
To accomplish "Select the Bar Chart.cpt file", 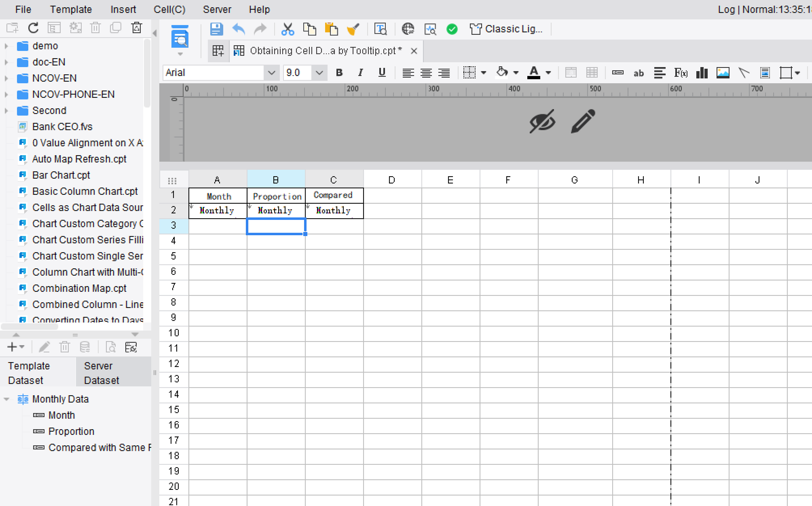I will click(61, 175).
